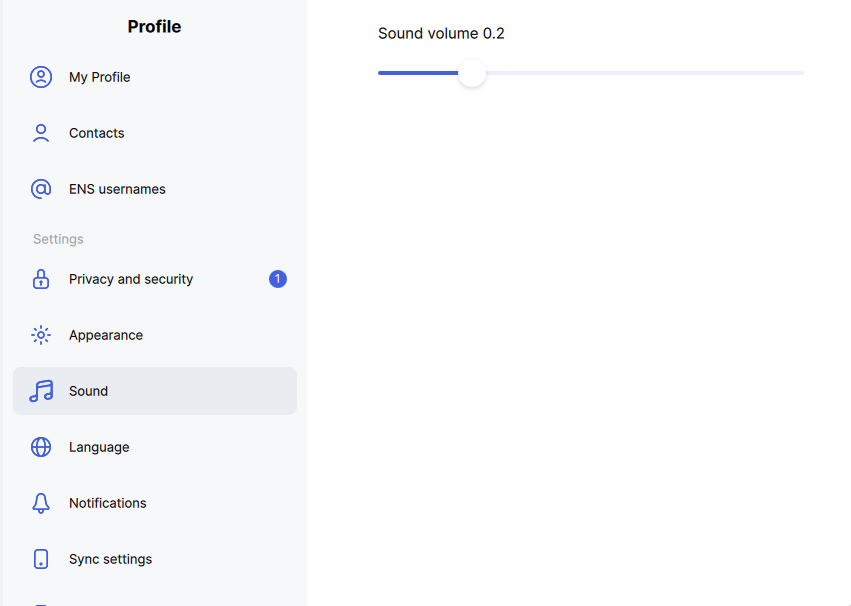Click the Contacts person icon

(x=41, y=133)
